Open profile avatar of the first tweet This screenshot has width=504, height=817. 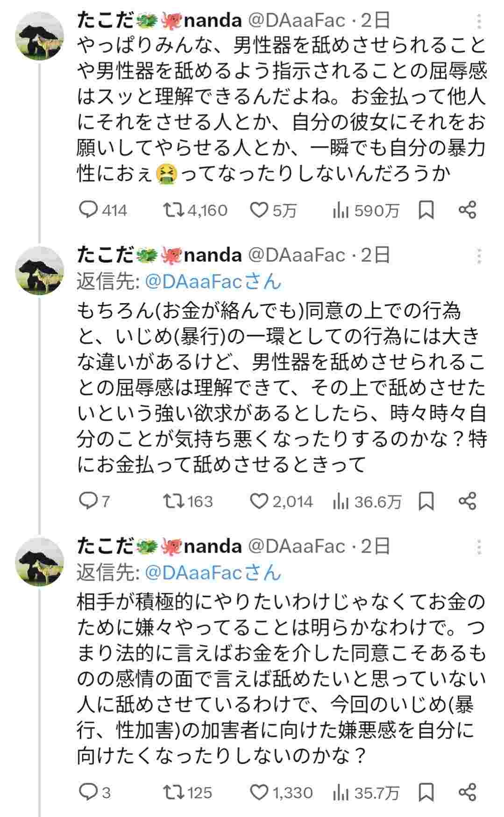click(40, 37)
